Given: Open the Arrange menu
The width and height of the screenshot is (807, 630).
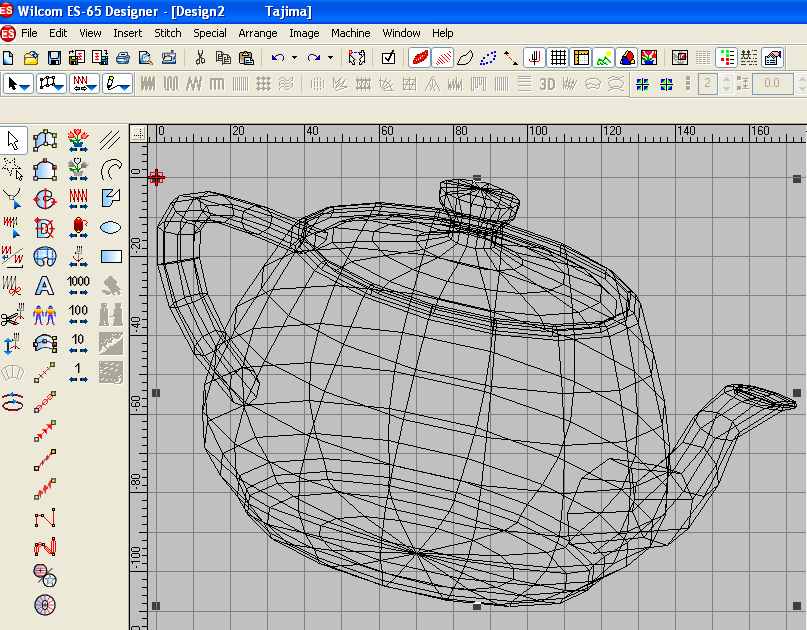Looking at the screenshot, I should click(258, 33).
